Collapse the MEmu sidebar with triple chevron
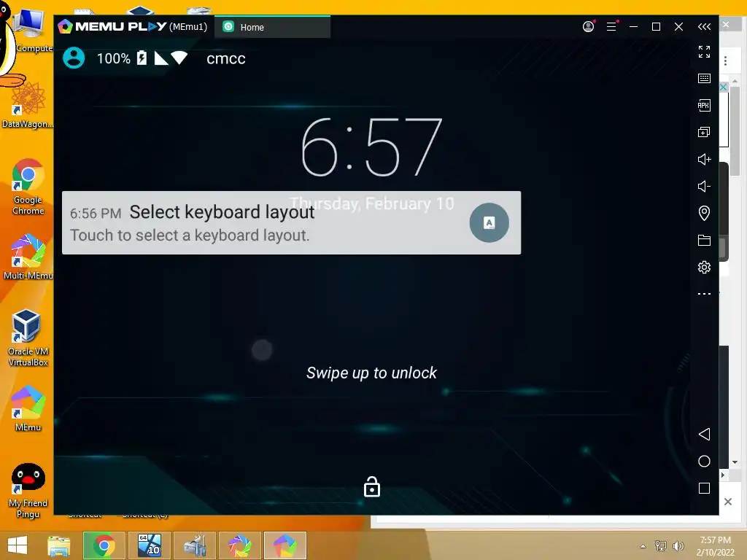This screenshot has height=560, width=747. click(704, 27)
